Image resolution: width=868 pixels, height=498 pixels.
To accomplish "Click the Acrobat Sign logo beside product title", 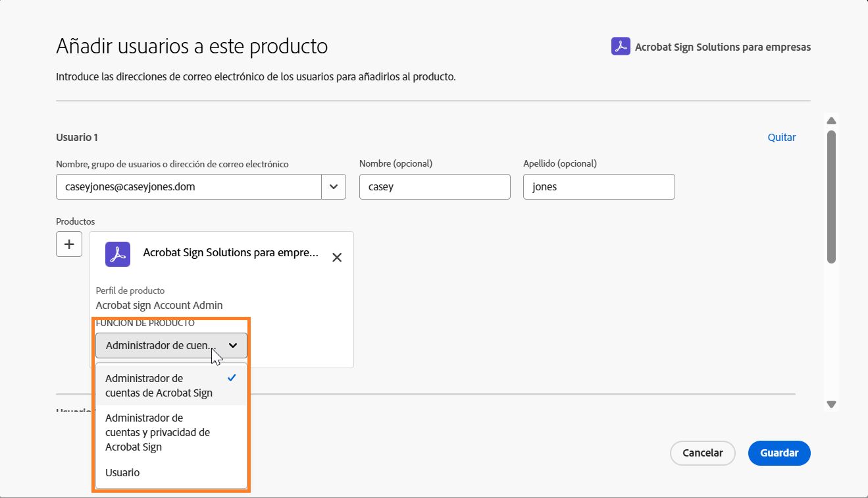I will click(619, 46).
